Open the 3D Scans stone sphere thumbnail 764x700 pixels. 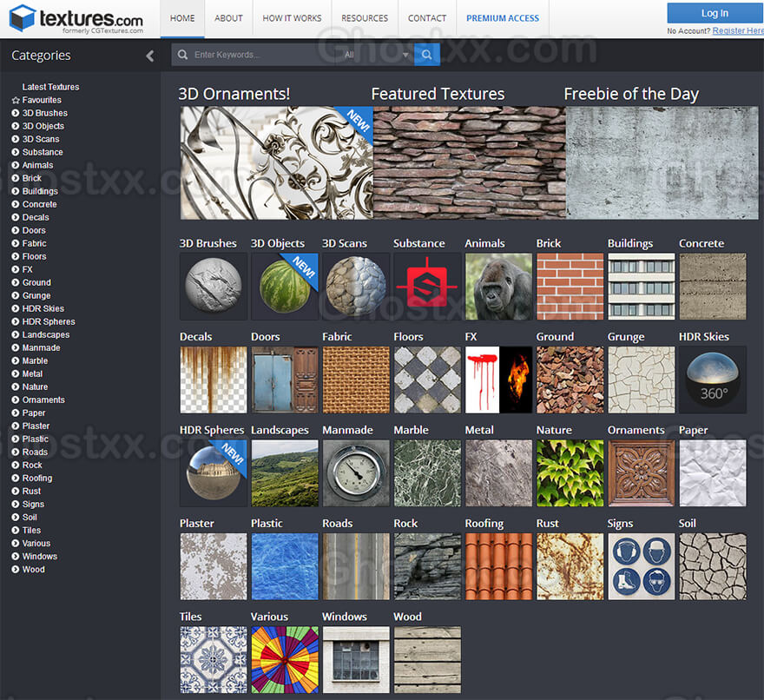356,287
